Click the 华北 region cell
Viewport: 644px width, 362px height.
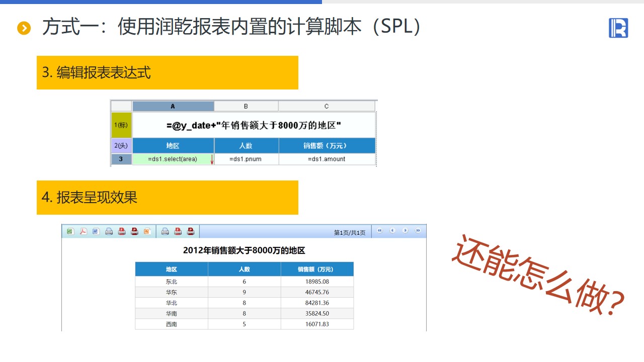(x=172, y=303)
